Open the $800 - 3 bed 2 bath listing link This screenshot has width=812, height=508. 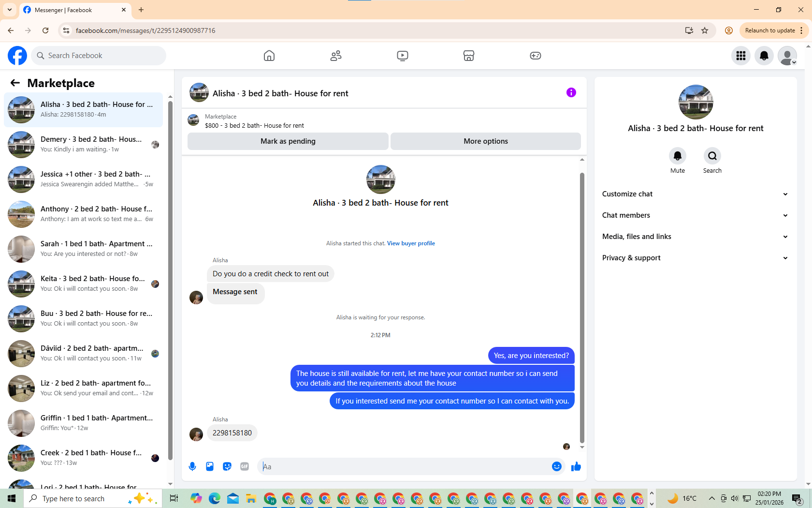[x=254, y=126]
